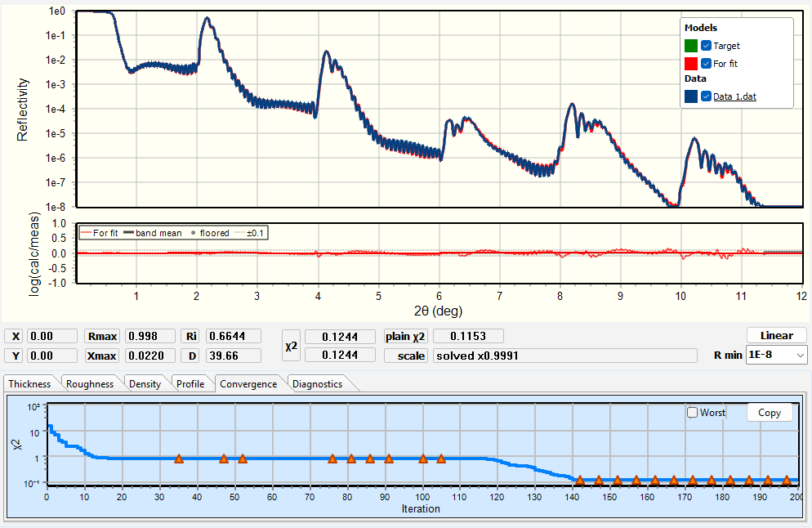Click the Rmax value field 0.998
The image size is (812, 528).
[150, 336]
